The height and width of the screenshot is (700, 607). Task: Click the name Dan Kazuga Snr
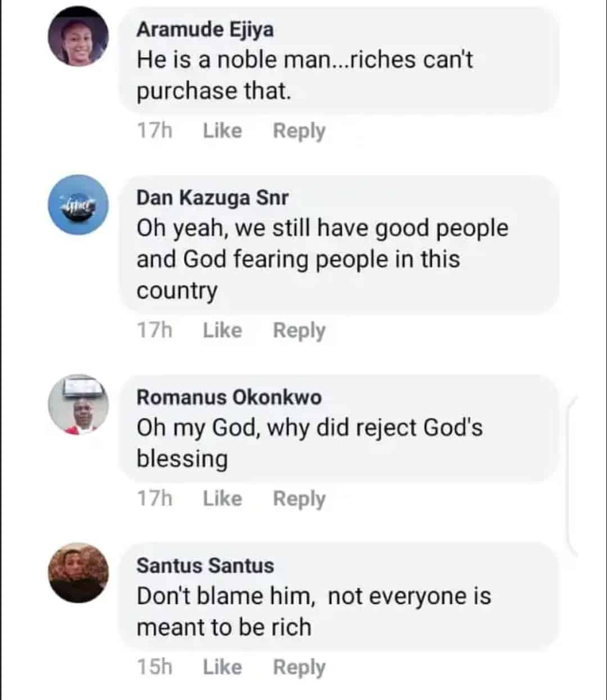coord(212,198)
